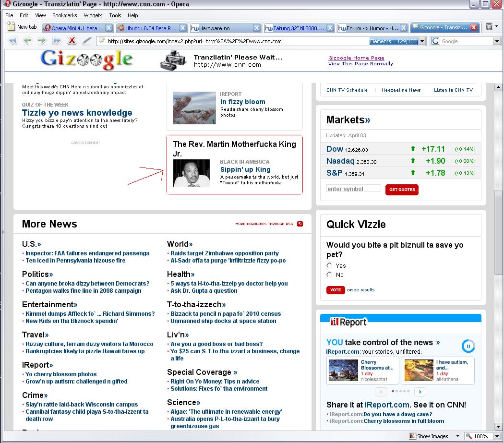Close the Tatung 32" tab
This screenshot has width=504, height=443.
(x=330, y=28)
